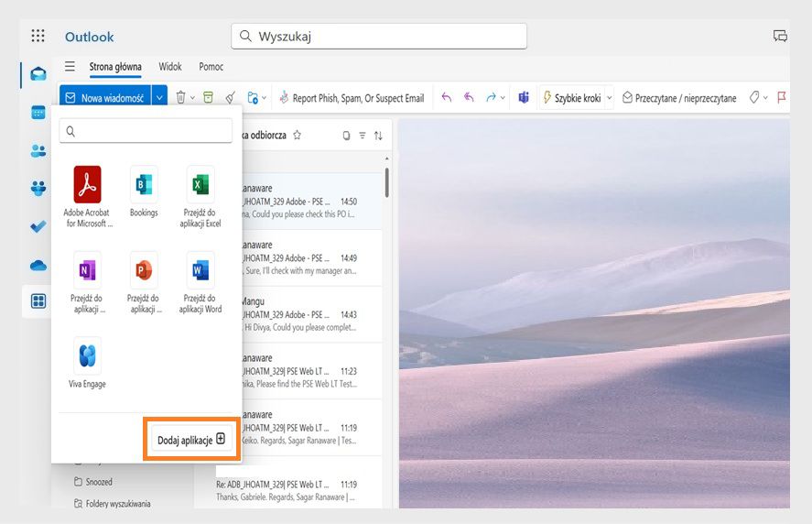The height and width of the screenshot is (524, 812).
Task: Select Foldery wyszukiwania folder
Action: (112, 503)
